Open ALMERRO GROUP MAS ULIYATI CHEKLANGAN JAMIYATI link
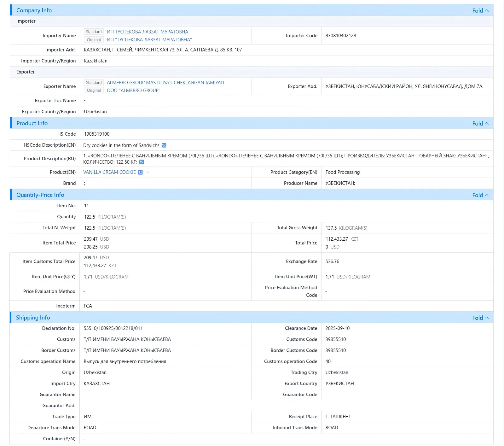The height and width of the screenshot is (446, 504). (165, 83)
